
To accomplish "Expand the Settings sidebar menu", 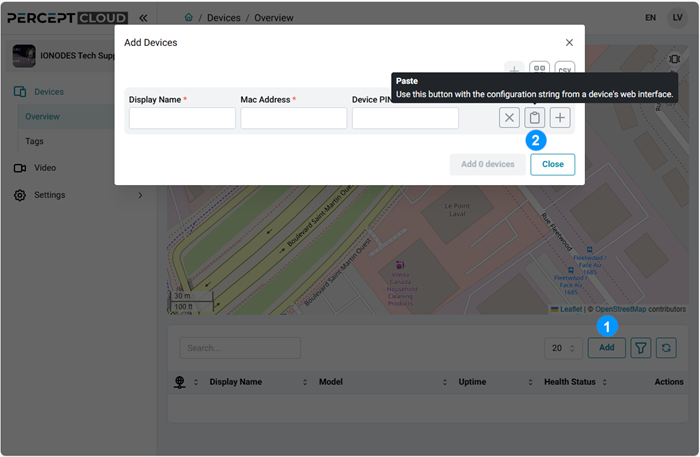I will 140,195.
